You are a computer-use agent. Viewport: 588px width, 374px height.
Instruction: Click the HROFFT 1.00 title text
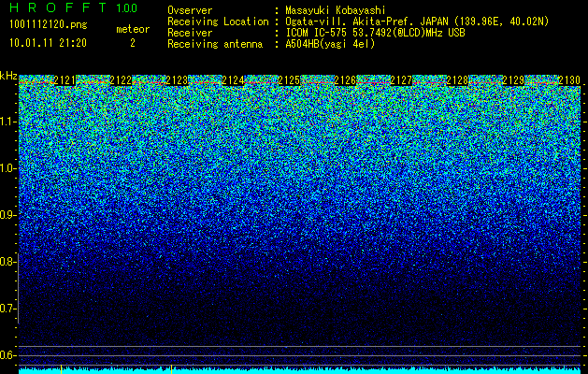[74, 7]
